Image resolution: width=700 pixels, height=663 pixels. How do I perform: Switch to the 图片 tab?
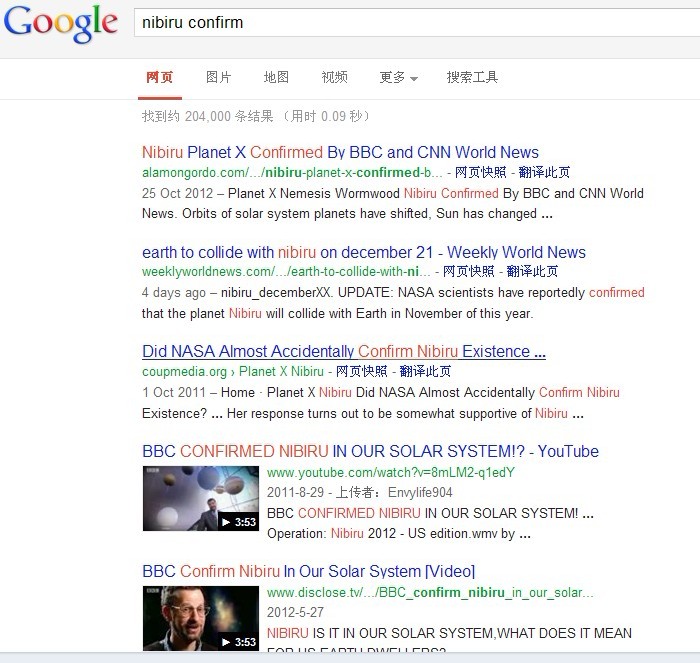[x=218, y=77]
